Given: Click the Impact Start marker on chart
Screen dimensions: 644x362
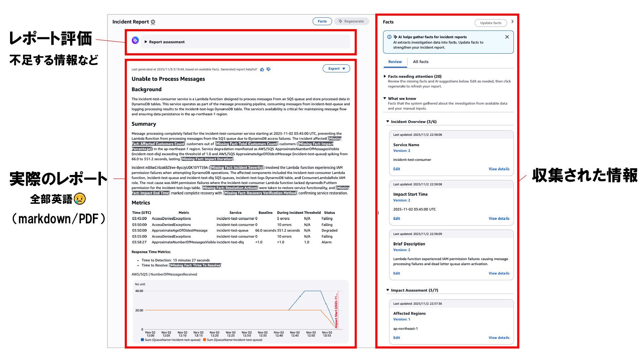Looking at the screenshot, I should pyautogui.click(x=336, y=310).
